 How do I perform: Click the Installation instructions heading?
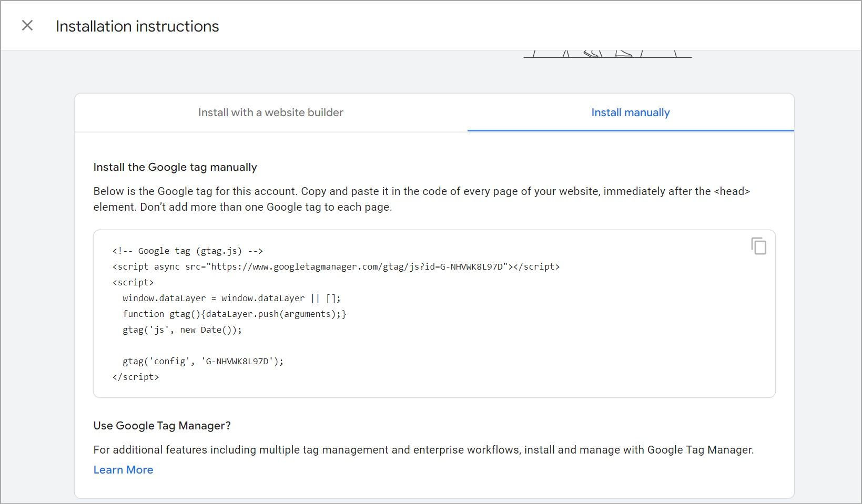pos(137,26)
